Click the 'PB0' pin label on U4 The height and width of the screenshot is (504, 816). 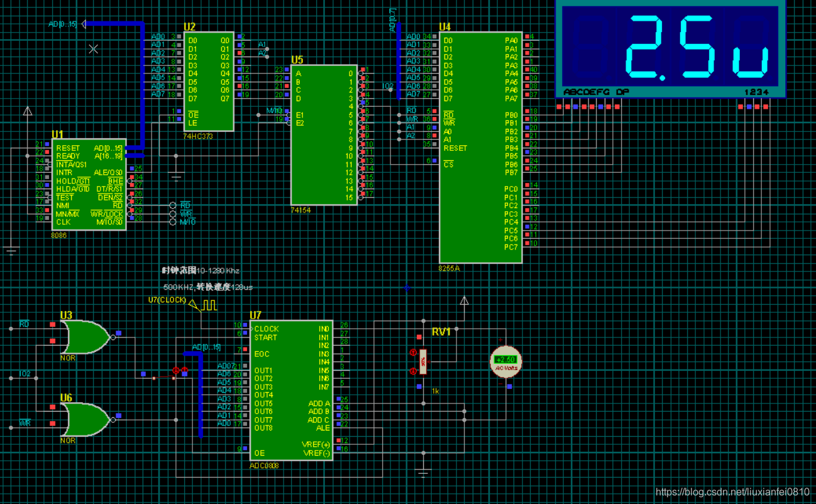(511, 115)
